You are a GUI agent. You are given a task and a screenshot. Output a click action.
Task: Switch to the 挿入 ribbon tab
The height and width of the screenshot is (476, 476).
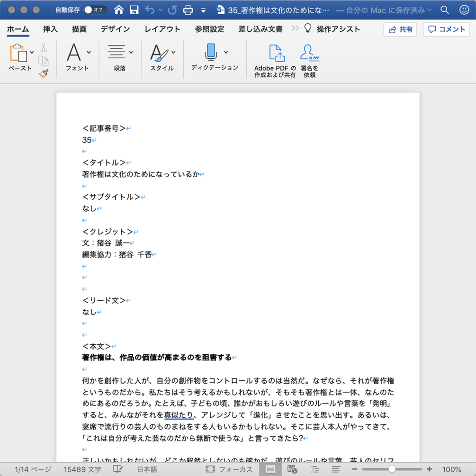[50, 29]
